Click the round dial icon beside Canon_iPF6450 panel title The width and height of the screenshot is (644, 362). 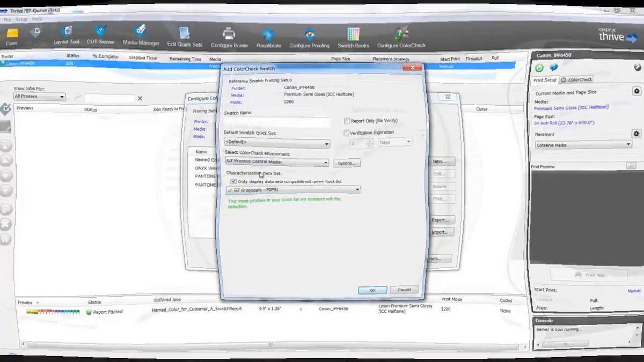coord(637,67)
